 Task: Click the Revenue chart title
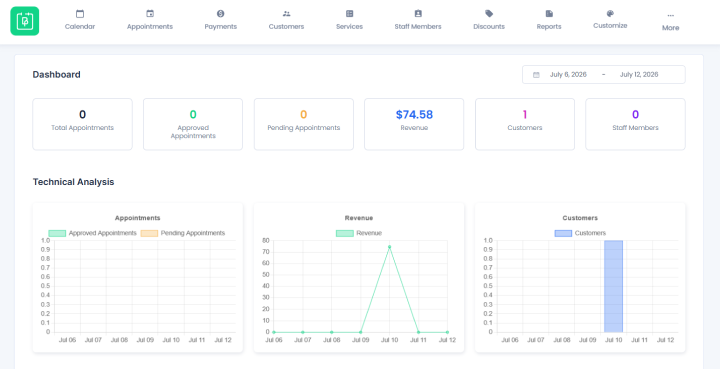pyautogui.click(x=359, y=218)
